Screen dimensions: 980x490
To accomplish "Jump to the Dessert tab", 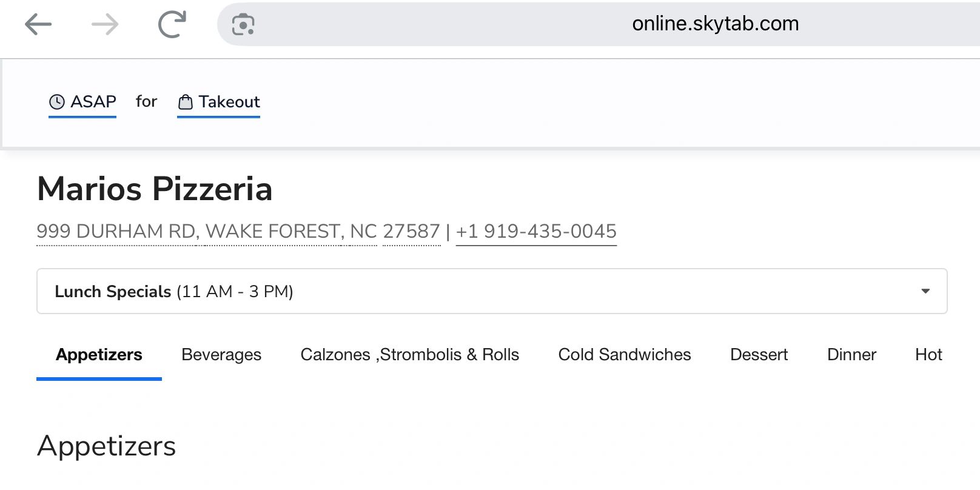I will 759,355.
